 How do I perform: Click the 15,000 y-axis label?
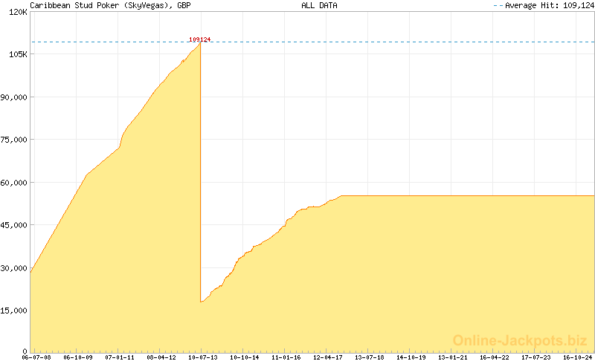(14, 311)
